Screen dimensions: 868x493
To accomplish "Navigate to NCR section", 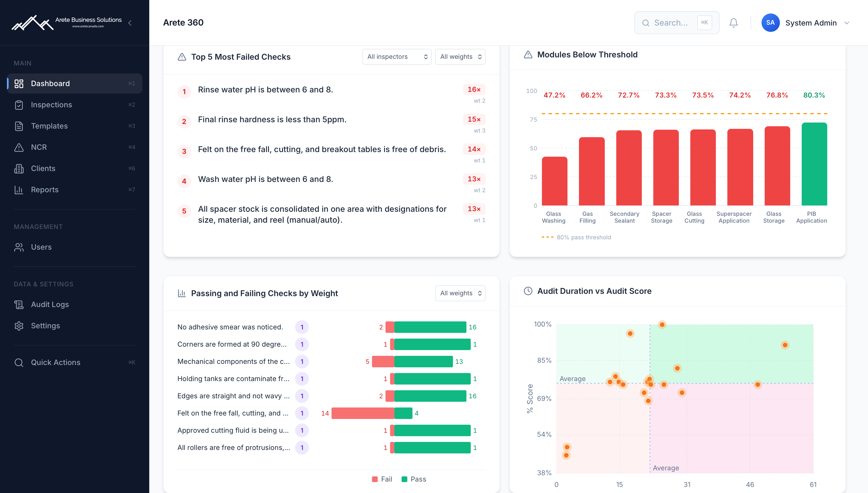I will (x=75, y=147).
